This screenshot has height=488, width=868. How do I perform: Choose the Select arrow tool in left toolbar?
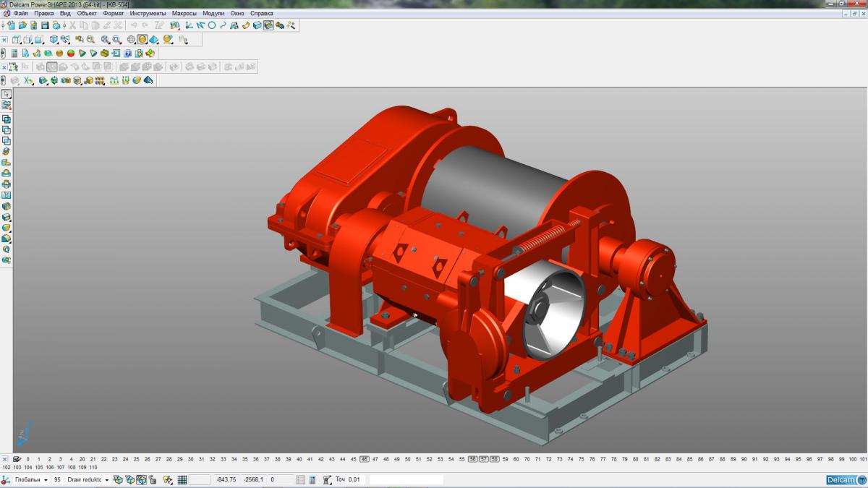click(7, 94)
